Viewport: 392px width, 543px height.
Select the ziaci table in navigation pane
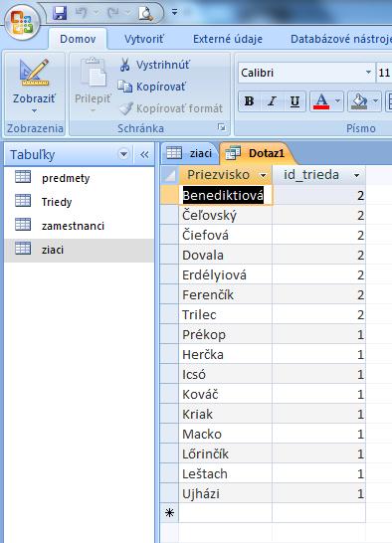(79, 250)
